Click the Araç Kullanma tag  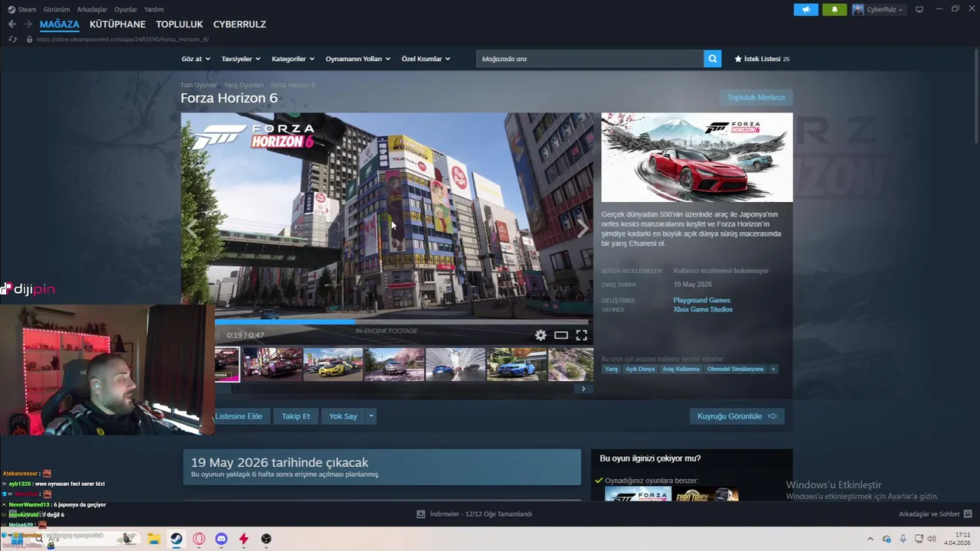point(681,369)
